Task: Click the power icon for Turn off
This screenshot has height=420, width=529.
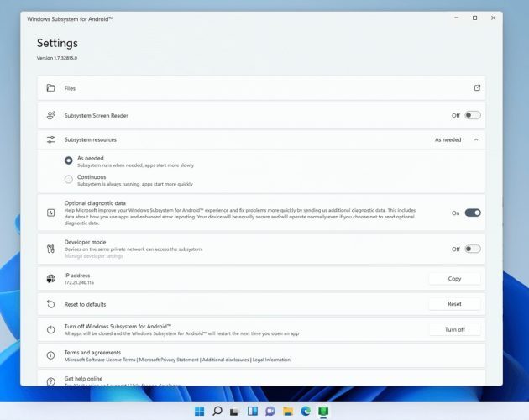Action: click(x=50, y=329)
